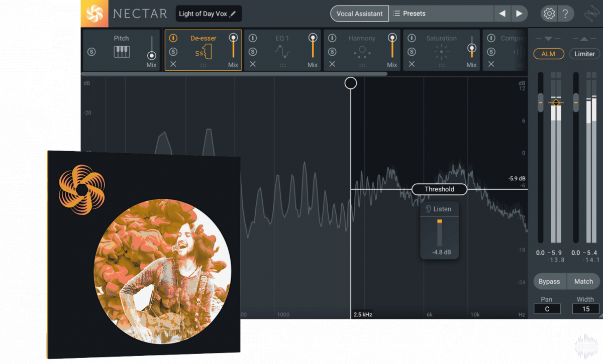Click the Bypass button

tap(549, 282)
